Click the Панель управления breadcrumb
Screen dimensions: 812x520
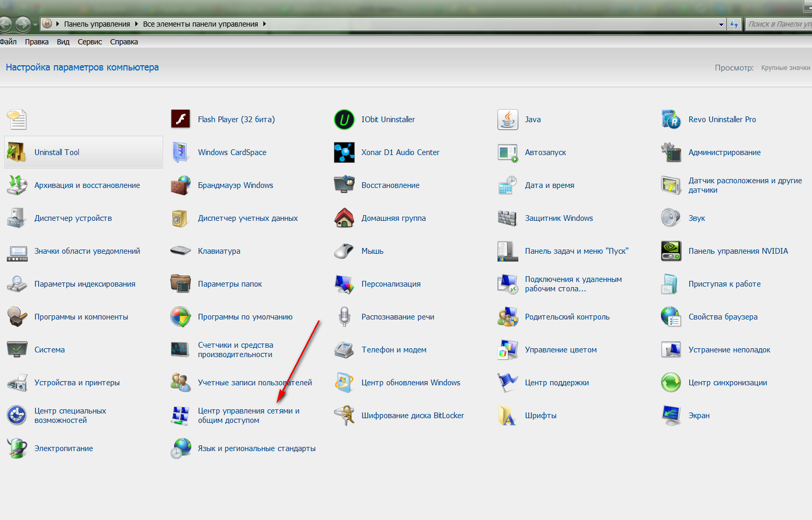coord(97,24)
